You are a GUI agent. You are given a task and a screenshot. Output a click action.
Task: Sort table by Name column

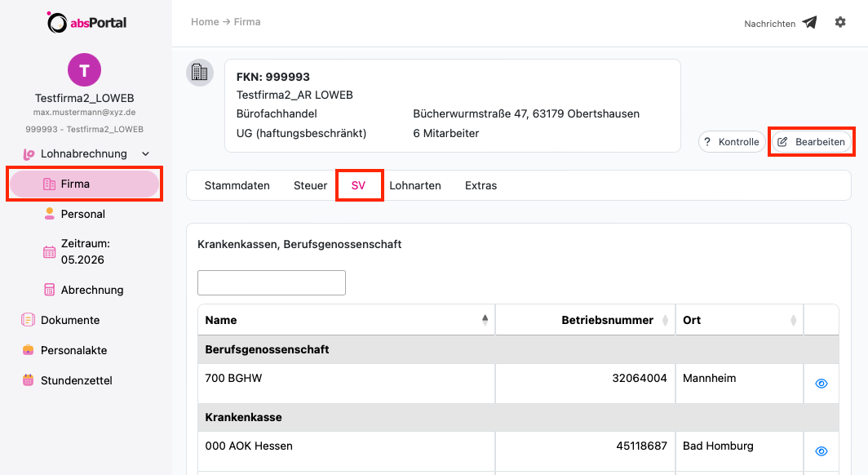485,320
